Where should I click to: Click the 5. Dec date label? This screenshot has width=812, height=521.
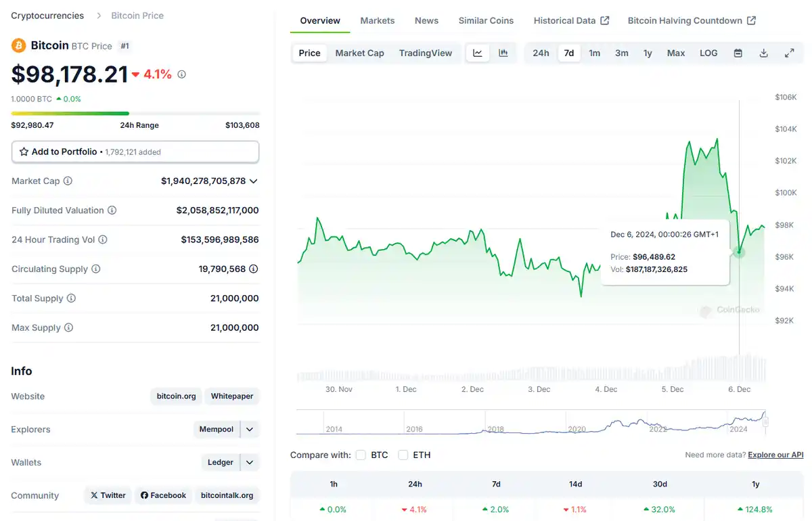click(673, 389)
